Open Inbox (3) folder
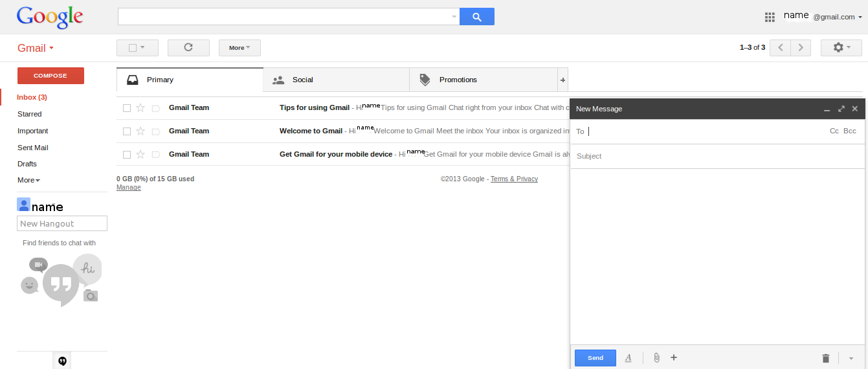868x369 pixels. tap(32, 97)
